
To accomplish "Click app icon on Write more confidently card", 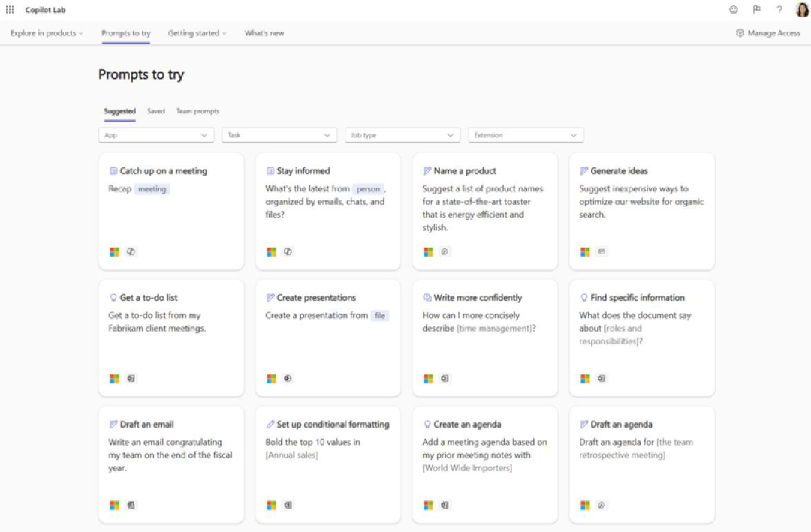I will click(x=445, y=378).
